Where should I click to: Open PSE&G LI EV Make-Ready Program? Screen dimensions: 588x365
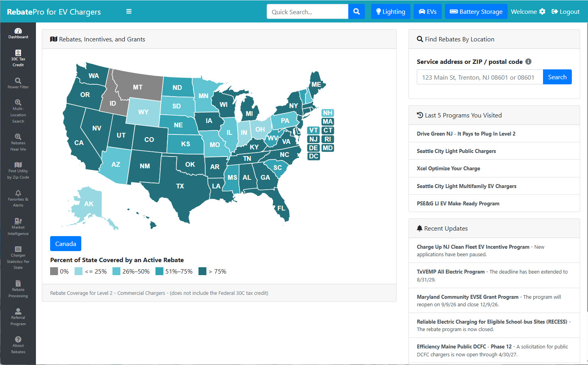click(458, 203)
